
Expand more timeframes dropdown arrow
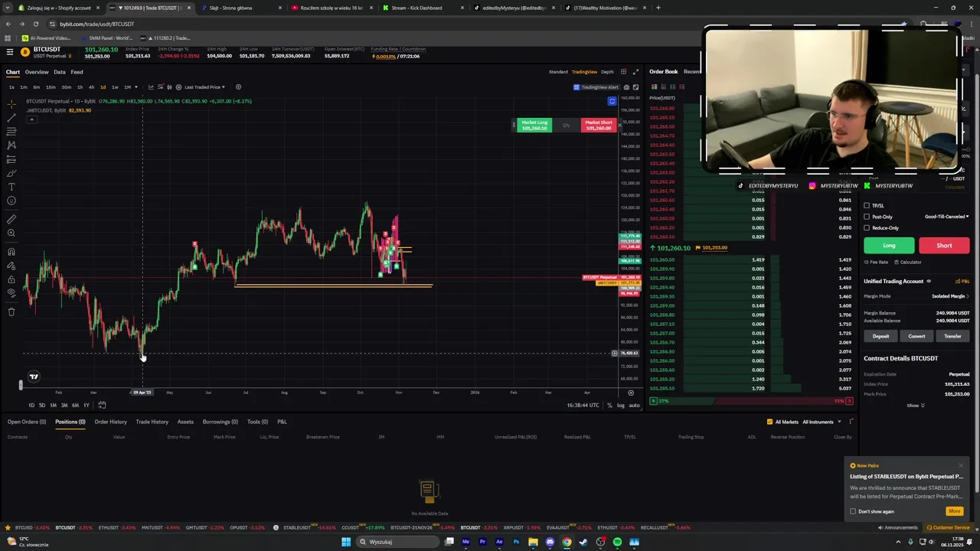pyautogui.click(x=136, y=87)
